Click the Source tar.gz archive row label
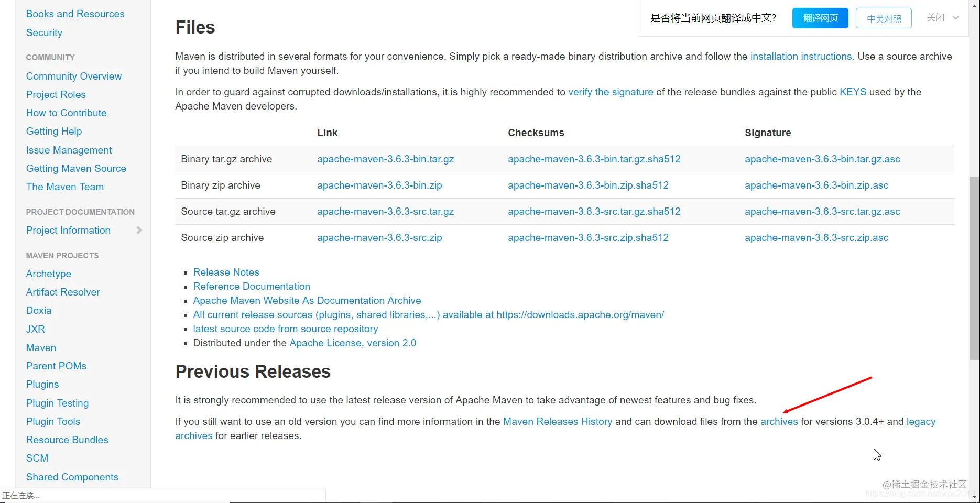The image size is (980, 503). [x=228, y=211]
